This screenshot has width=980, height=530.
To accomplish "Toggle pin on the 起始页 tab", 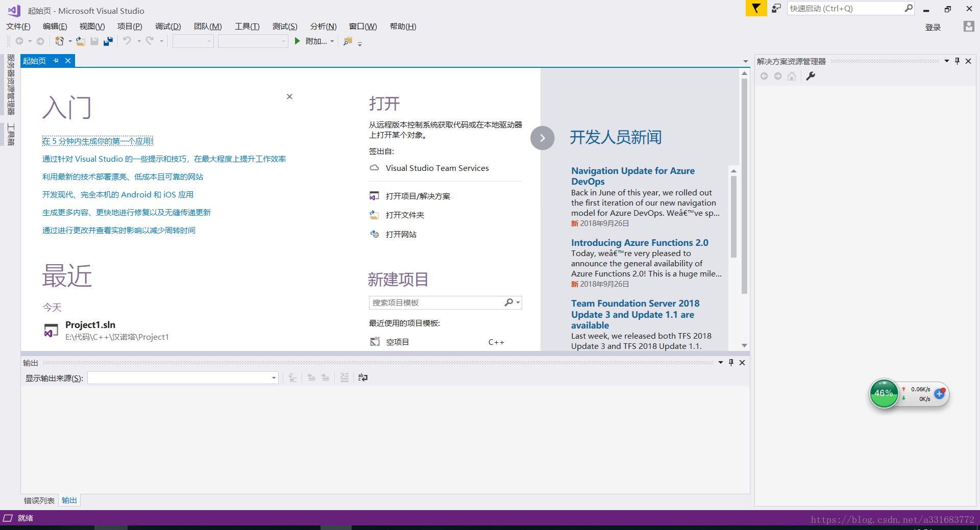I will (56, 61).
